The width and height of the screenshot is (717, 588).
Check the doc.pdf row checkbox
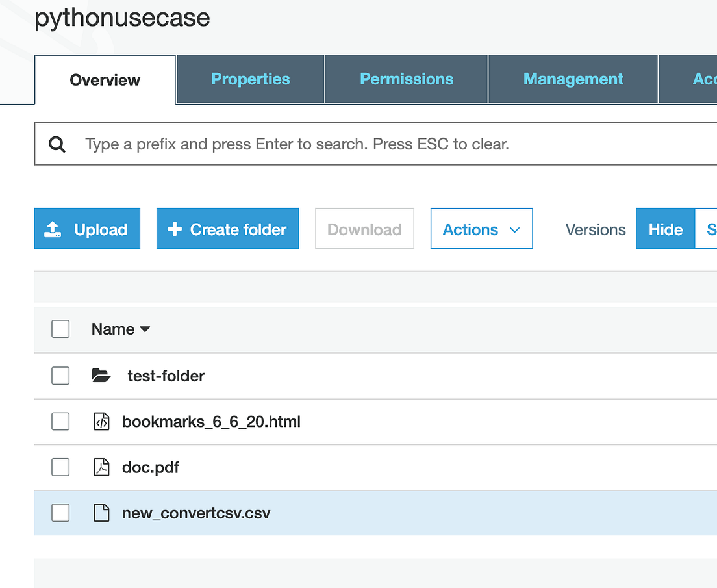point(60,467)
